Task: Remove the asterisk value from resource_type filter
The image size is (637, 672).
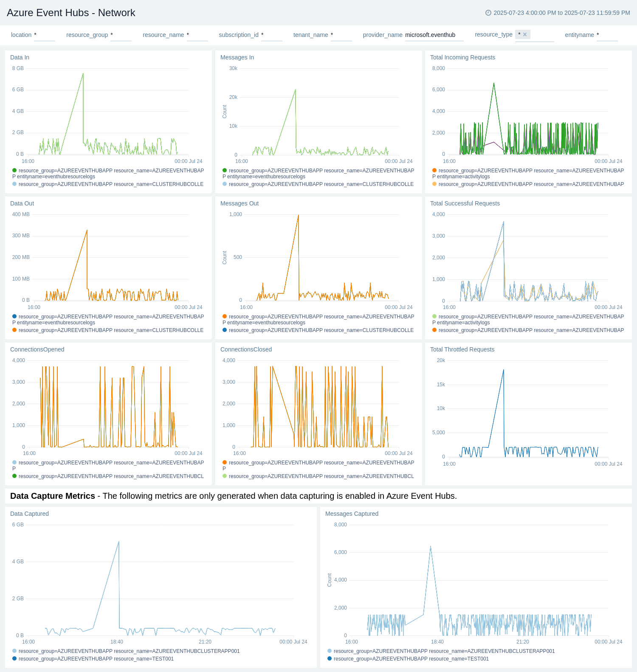Action: point(525,34)
